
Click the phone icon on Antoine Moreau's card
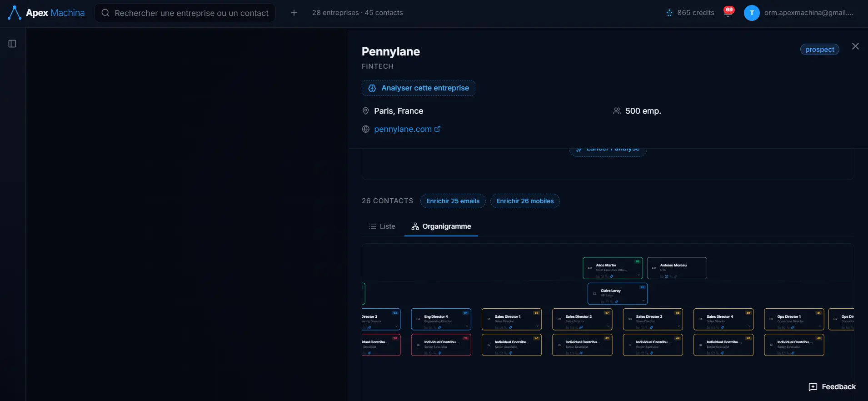coord(671,276)
